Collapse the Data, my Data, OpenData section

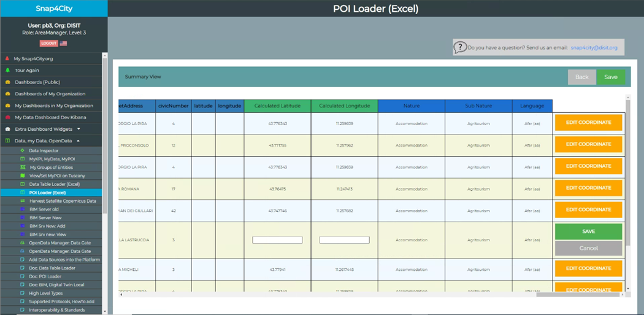77,141
